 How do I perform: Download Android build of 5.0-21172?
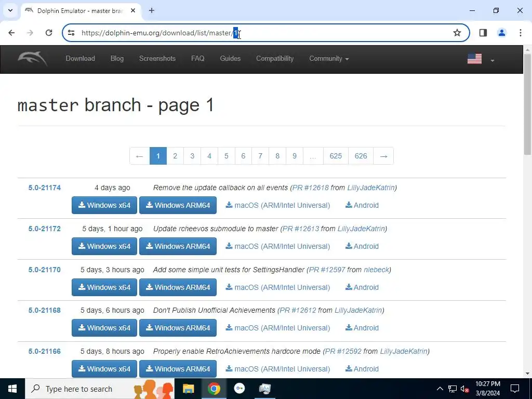[362, 246]
